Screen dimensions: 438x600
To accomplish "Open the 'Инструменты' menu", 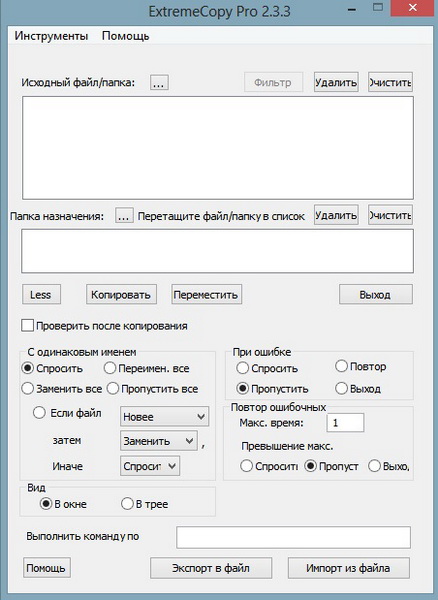I will [51, 36].
